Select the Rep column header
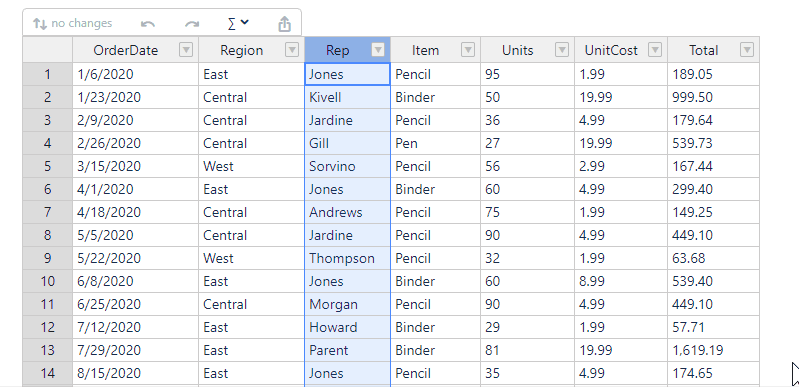This screenshot has height=387, width=799. [348, 50]
